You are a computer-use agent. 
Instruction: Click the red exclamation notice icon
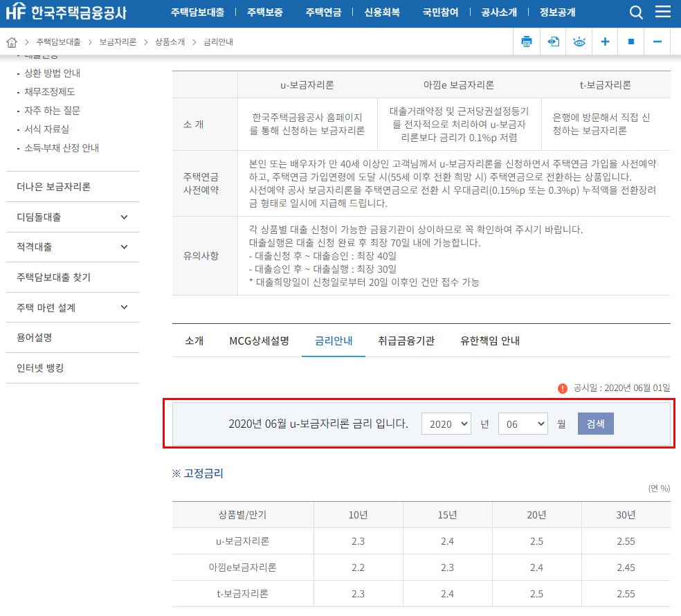click(x=563, y=388)
